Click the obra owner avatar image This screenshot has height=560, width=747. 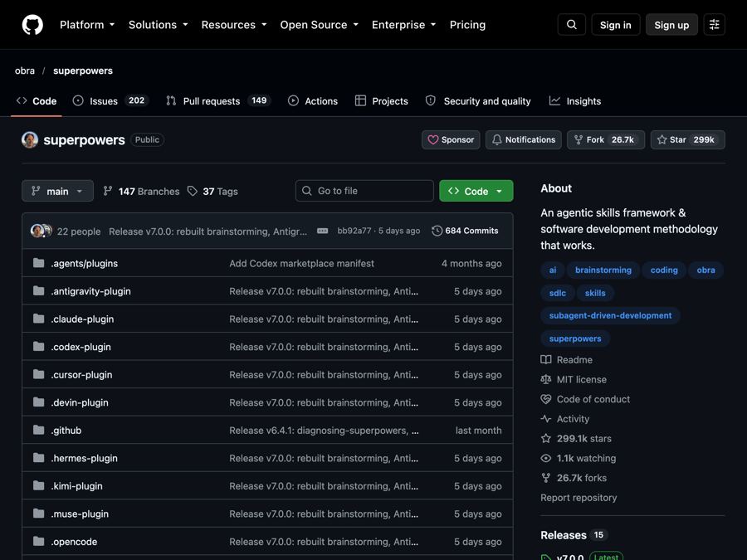pyautogui.click(x=30, y=140)
